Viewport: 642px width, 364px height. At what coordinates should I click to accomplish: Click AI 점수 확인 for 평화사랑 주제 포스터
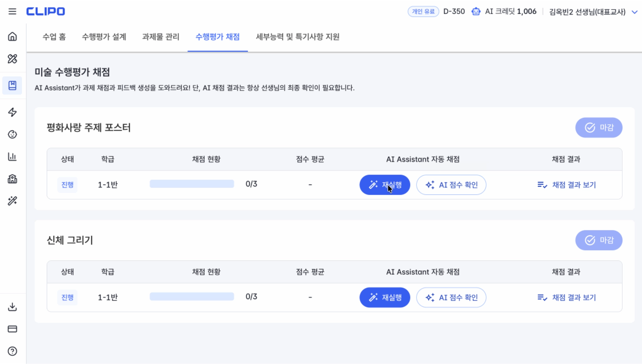point(451,185)
